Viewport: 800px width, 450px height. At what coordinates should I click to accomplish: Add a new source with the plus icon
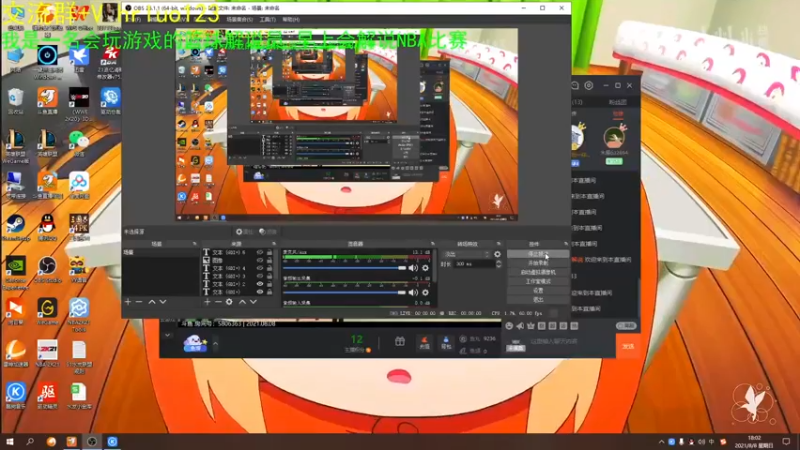(207, 302)
